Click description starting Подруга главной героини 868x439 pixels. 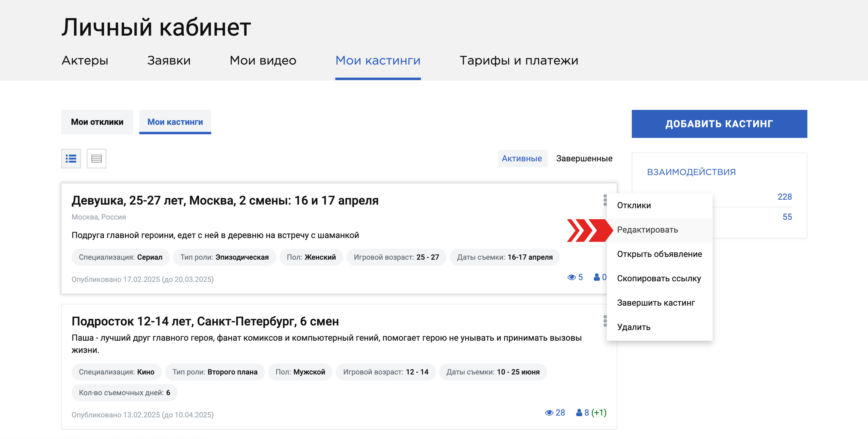(215, 235)
